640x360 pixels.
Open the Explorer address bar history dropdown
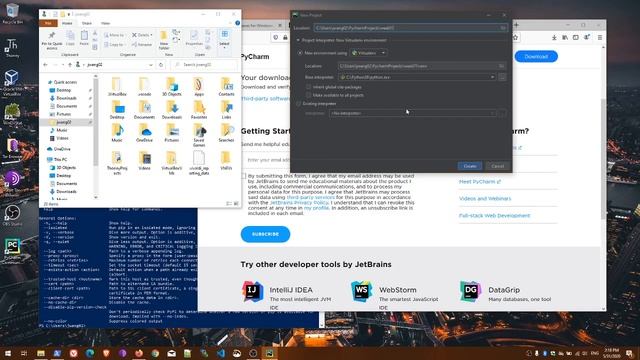point(151,65)
